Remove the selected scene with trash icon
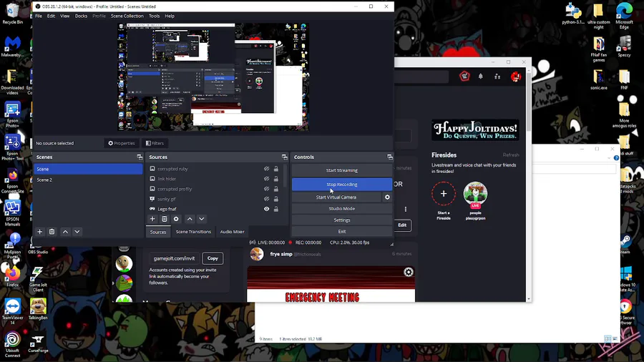The image size is (644, 362). pyautogui.click(x=52, y=232)
